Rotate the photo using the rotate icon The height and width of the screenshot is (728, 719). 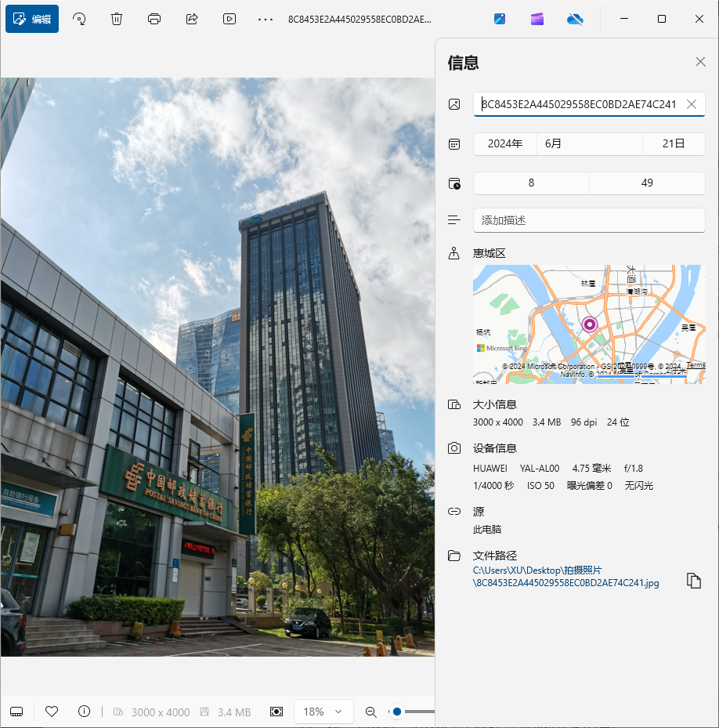[79, 19]
